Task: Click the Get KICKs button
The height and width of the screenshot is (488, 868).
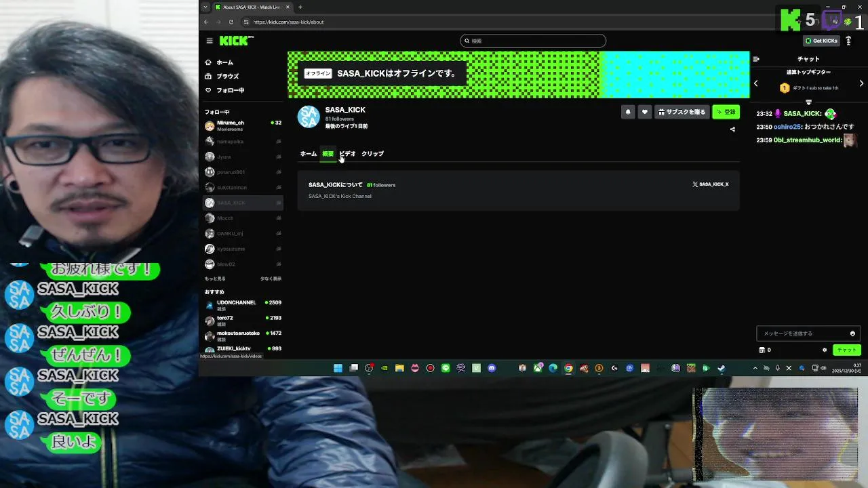Action: click(x=821, y=41)
